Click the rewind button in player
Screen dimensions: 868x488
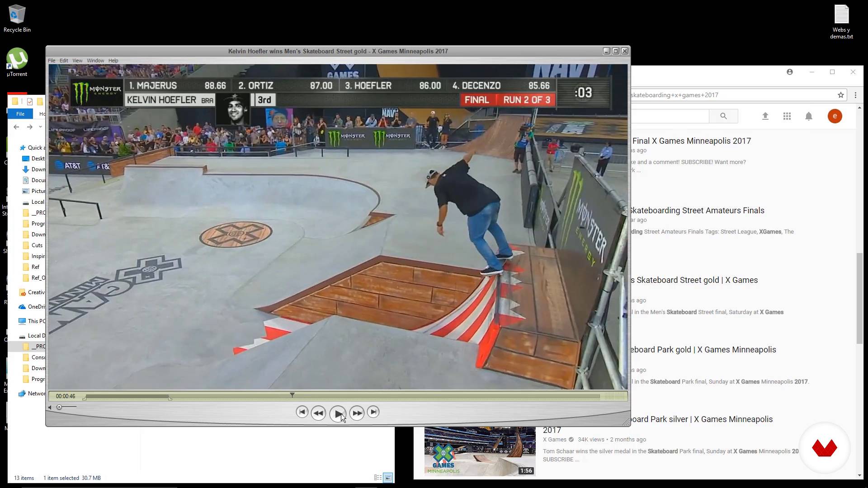(x=318, y=413)
